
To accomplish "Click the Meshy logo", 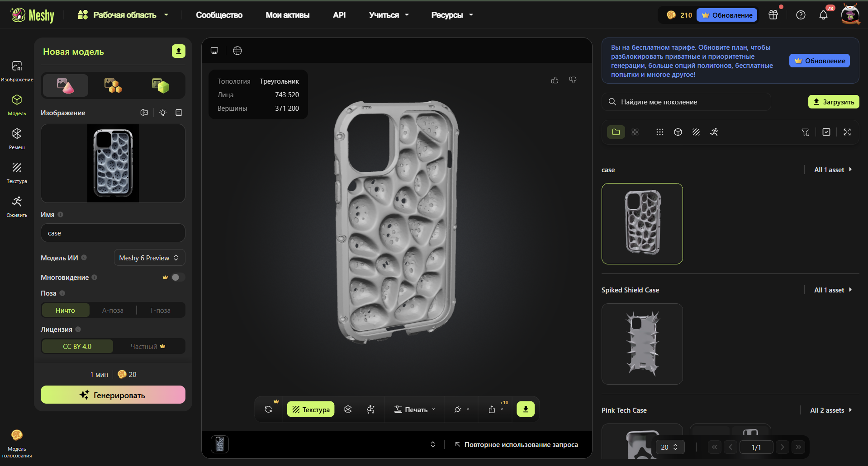I will (x=32, y=15).
